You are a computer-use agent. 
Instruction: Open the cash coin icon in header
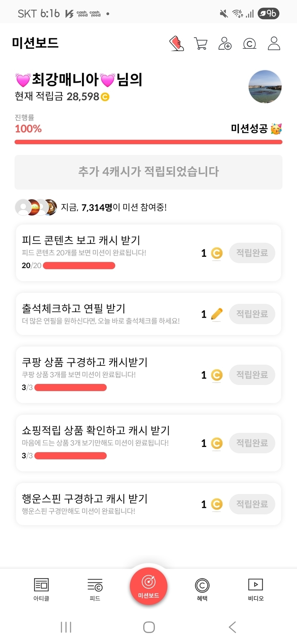(249, 44)
